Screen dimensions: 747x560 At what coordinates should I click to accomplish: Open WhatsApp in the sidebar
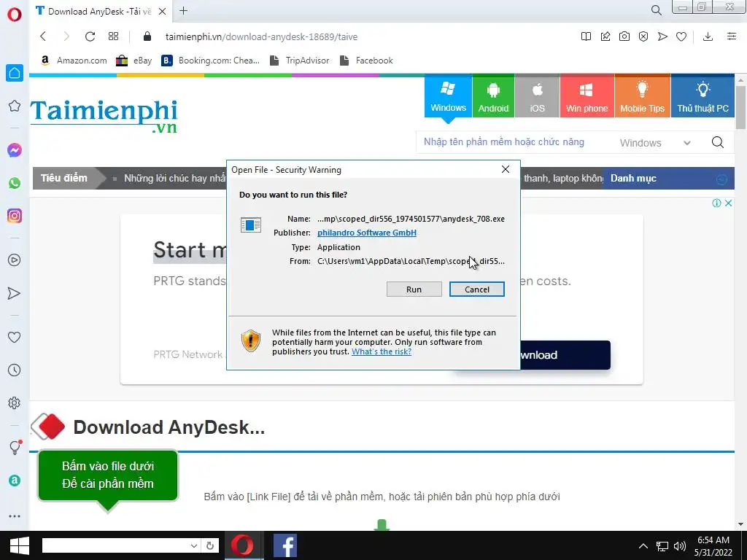coord(15,183)
